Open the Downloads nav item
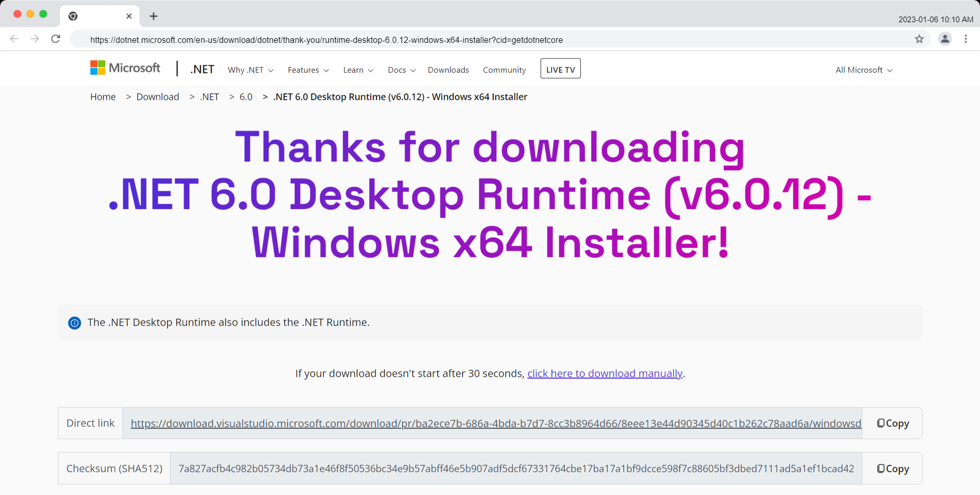The height and width of the screenshot is (495, 980). (x=448, y=70)
